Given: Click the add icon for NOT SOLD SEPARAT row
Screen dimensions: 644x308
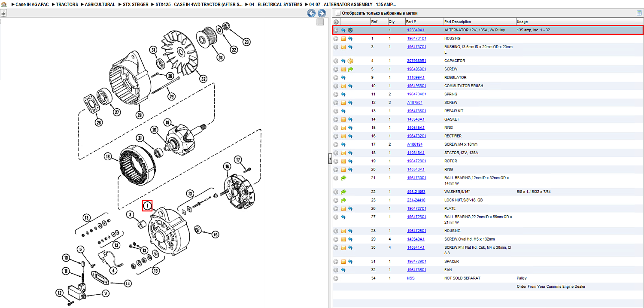Looking at the screenshot, I should click(336, 278).
